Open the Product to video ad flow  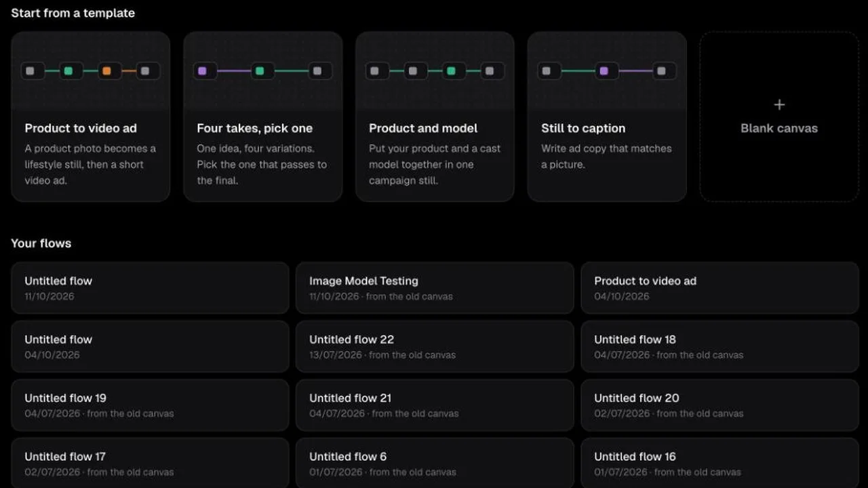719,288
